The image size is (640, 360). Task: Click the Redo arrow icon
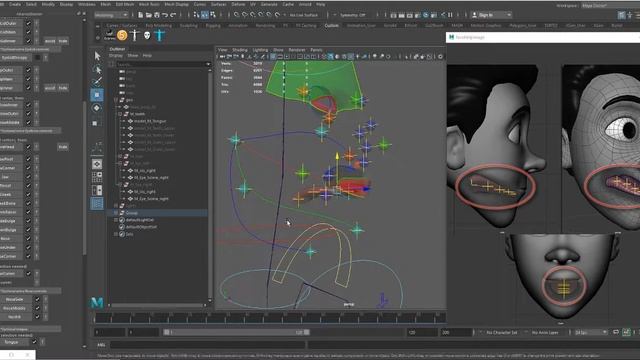173,15
